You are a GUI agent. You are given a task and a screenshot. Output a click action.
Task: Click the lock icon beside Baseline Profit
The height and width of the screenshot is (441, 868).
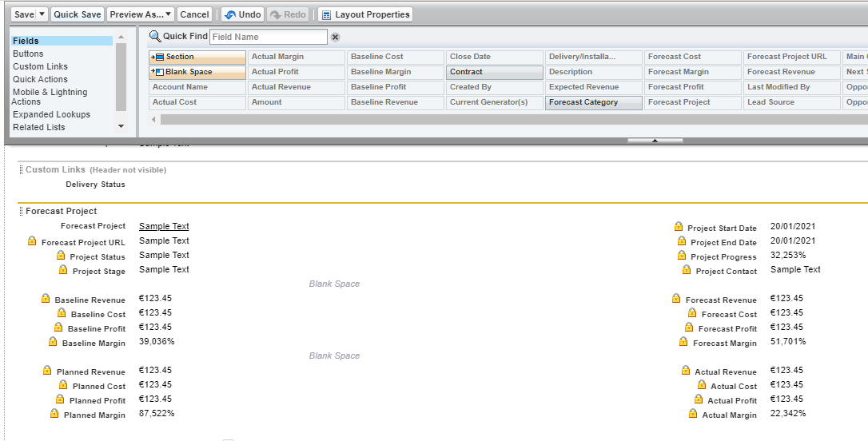pos(58,327)
